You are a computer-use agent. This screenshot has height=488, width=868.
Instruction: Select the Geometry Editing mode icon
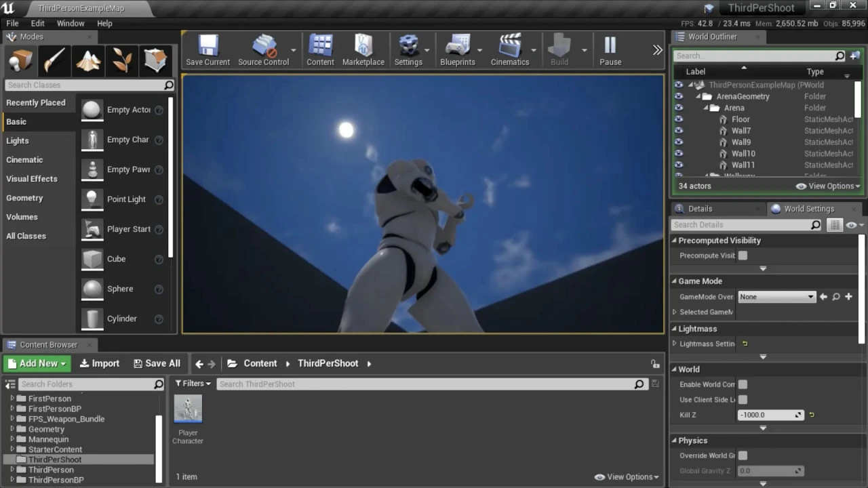click(x=155, y=61)
